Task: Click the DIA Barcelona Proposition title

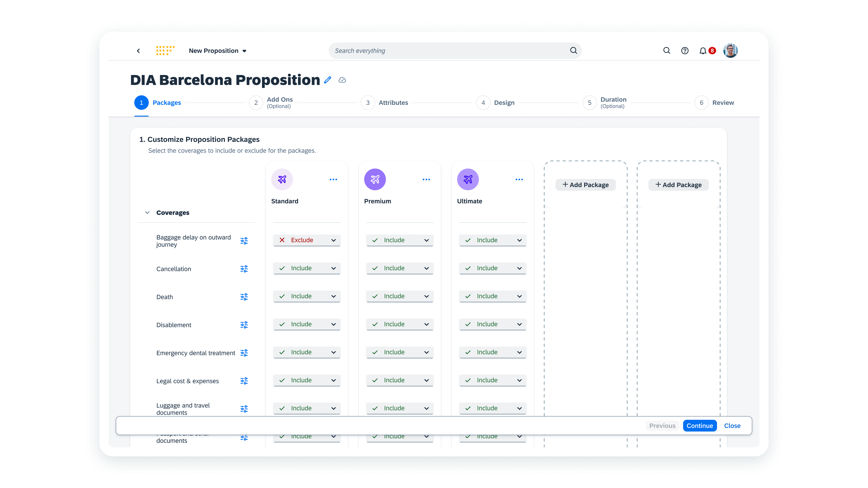Action: [x=225, y=80]
